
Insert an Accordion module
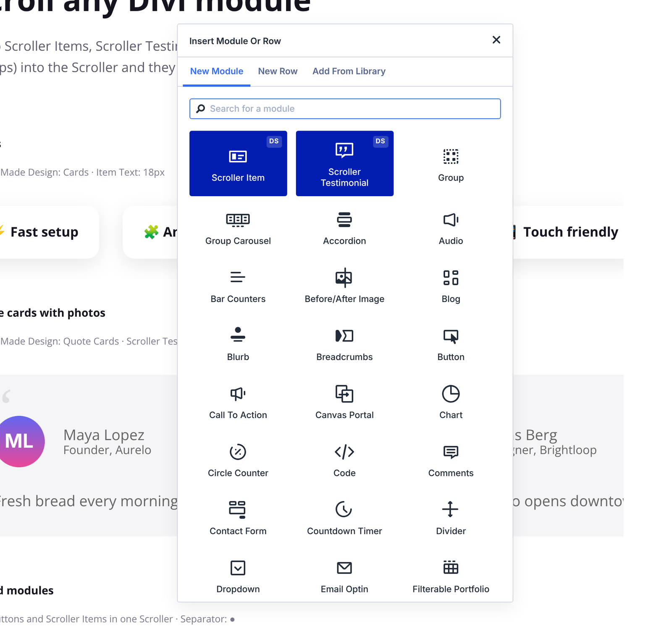tap(344, 229)
